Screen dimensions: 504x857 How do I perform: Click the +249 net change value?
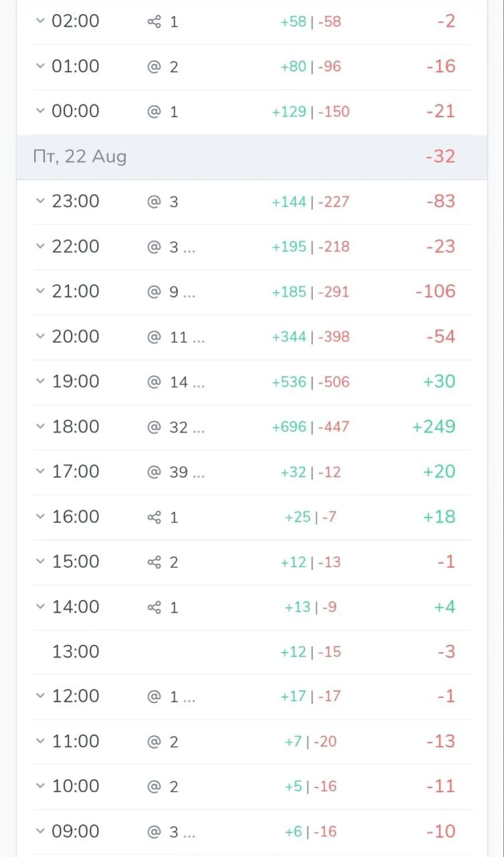[434, 426]
